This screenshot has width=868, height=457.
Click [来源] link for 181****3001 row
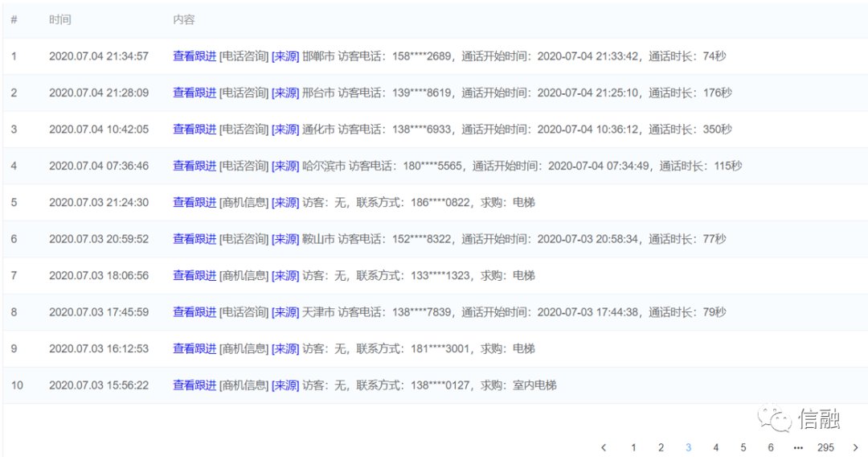[x=285, y=348]
